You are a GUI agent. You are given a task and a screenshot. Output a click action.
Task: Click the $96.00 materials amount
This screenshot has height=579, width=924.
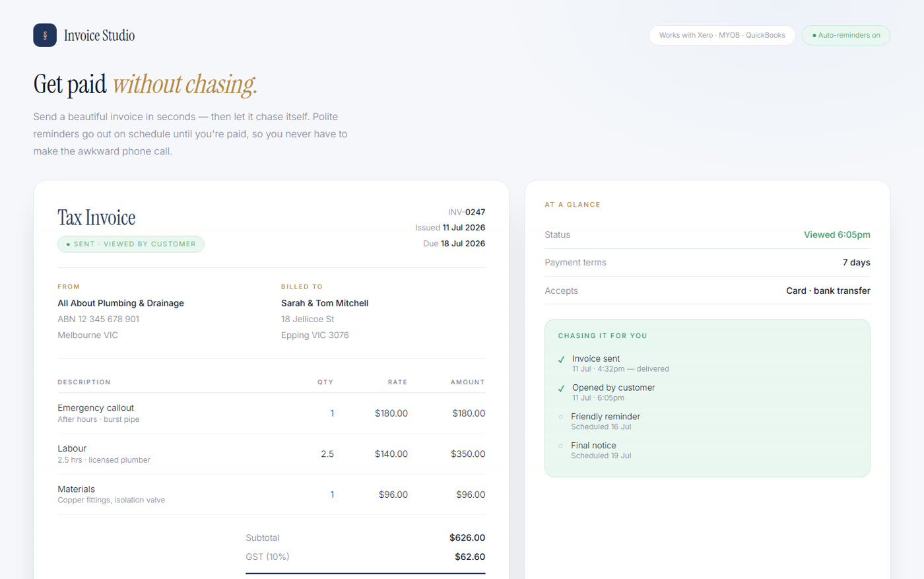pyautogui.click(x=471, y=494)
